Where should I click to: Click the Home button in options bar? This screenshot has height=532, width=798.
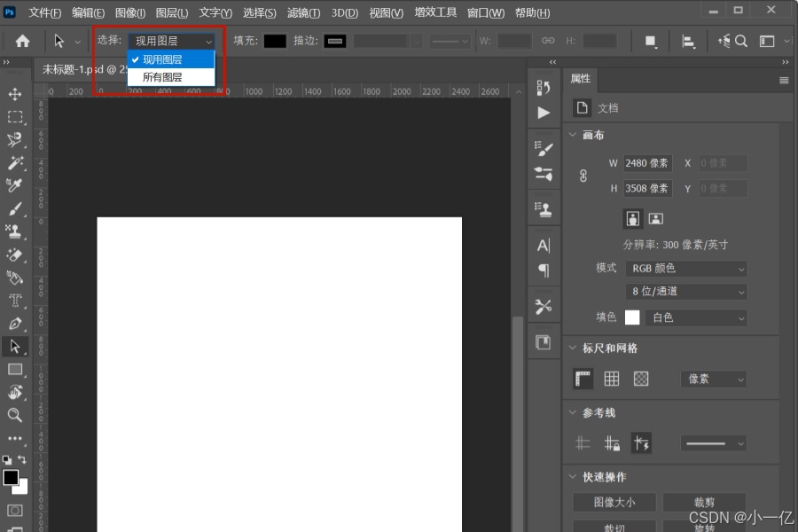click(x=22, y=41)
